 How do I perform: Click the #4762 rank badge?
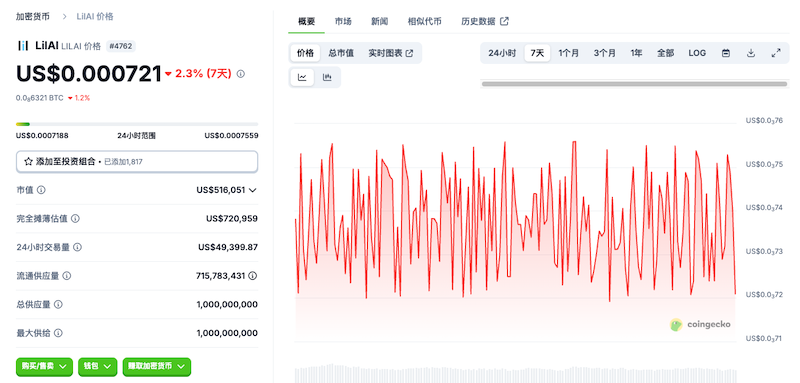coord(121,46)
